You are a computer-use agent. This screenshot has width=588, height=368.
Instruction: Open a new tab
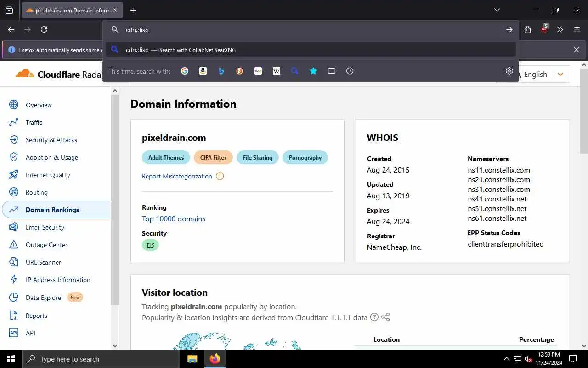pyautogui.click(x=133, y=10)
